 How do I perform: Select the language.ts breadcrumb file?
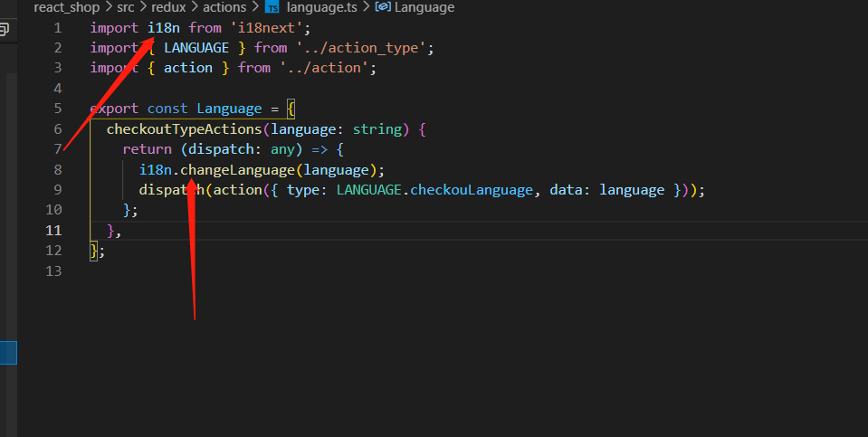321,7
